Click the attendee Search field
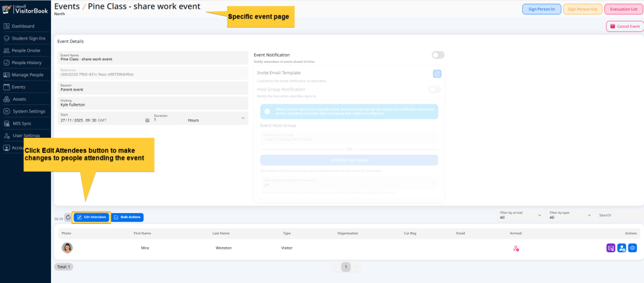This screenshot has width=644, height=283. (618, 215)
